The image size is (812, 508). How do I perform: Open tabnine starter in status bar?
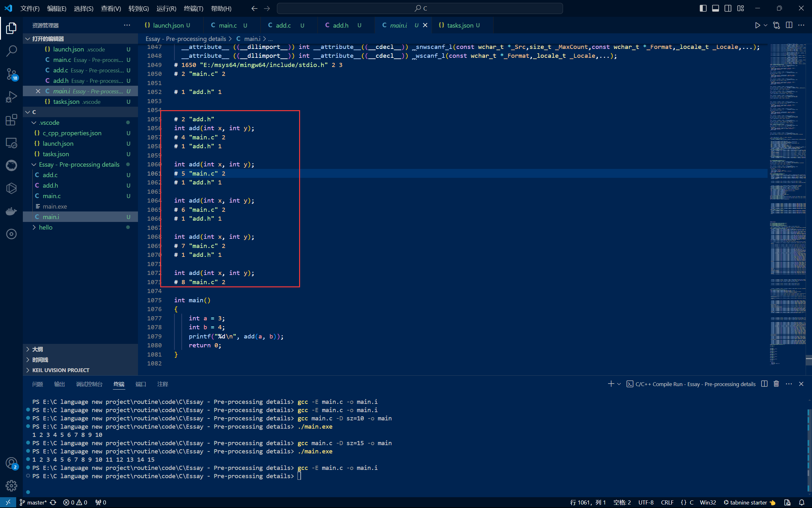[x=749, y=503]
